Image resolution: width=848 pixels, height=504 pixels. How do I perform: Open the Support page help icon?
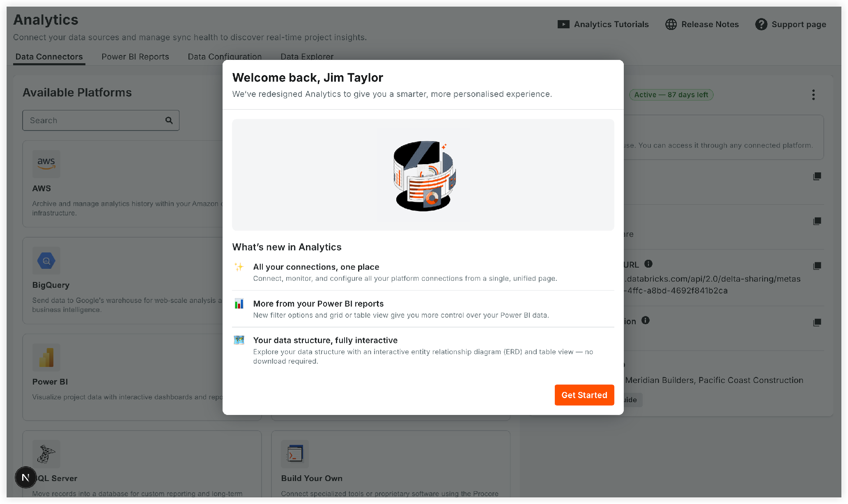coord(761,24)
